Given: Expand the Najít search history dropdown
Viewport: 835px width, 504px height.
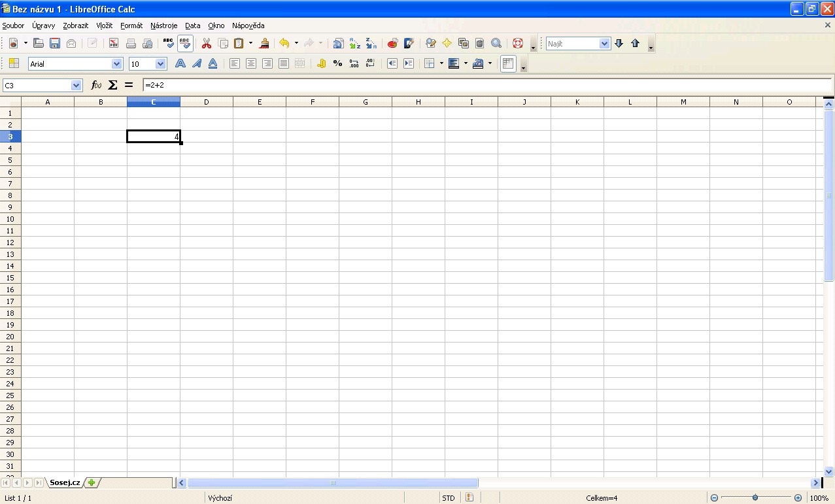Looking at the screenshot, I should click(x=604, y=44).
